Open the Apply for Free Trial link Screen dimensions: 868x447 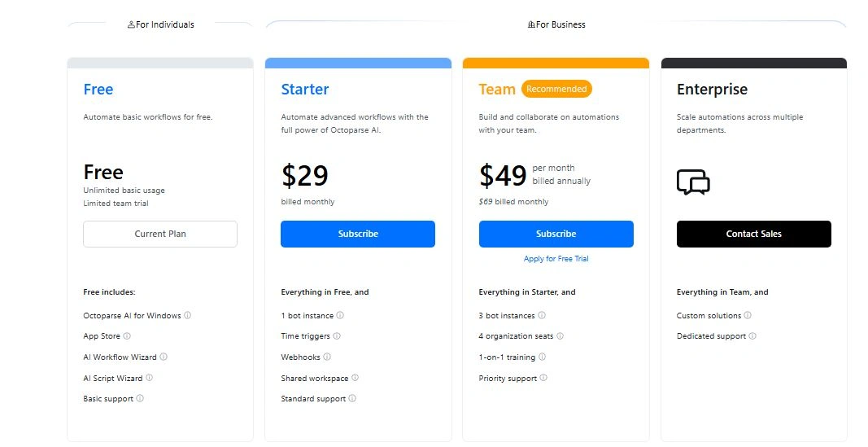point(556,259)
